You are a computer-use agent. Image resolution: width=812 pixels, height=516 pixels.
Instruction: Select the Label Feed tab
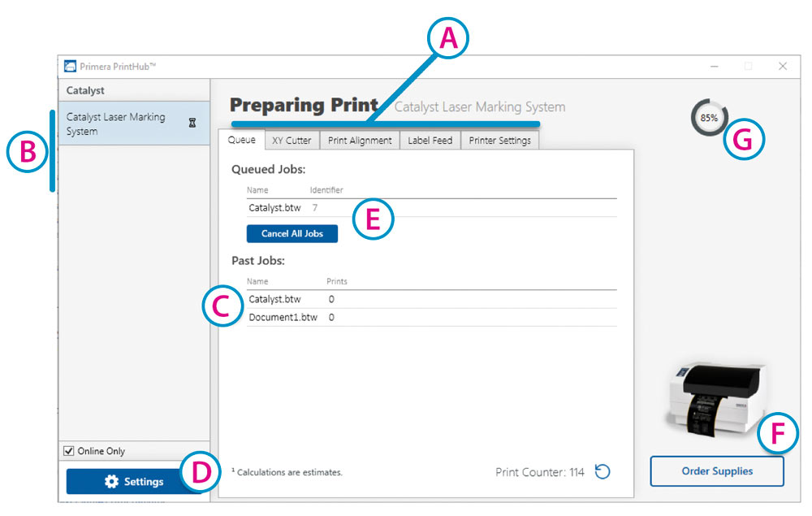pos(430,141)
